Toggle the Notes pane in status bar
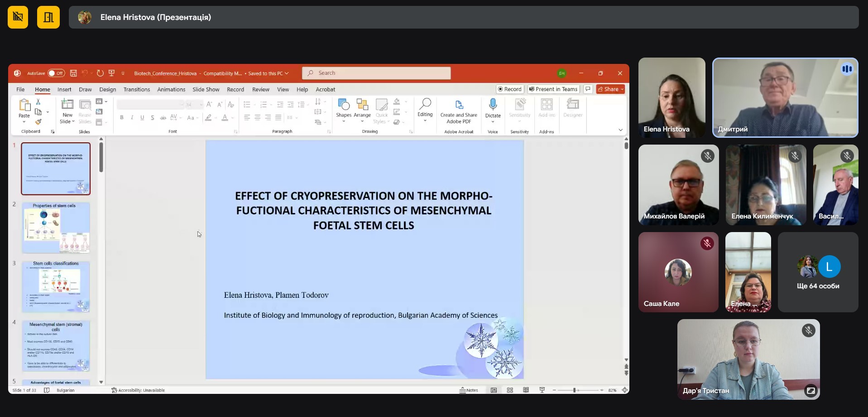 pyautogui.click(x=469, y=390)
